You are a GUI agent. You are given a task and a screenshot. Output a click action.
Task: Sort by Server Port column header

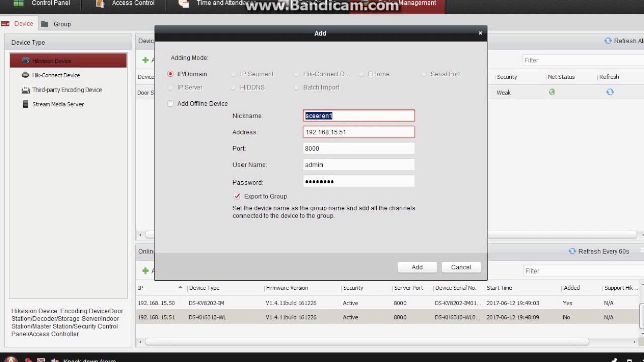pyautogui.click(x=409, y=288)
